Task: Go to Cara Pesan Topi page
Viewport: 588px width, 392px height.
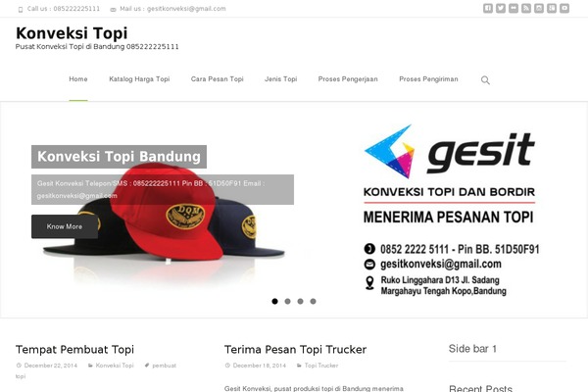Action: [218, 79]
